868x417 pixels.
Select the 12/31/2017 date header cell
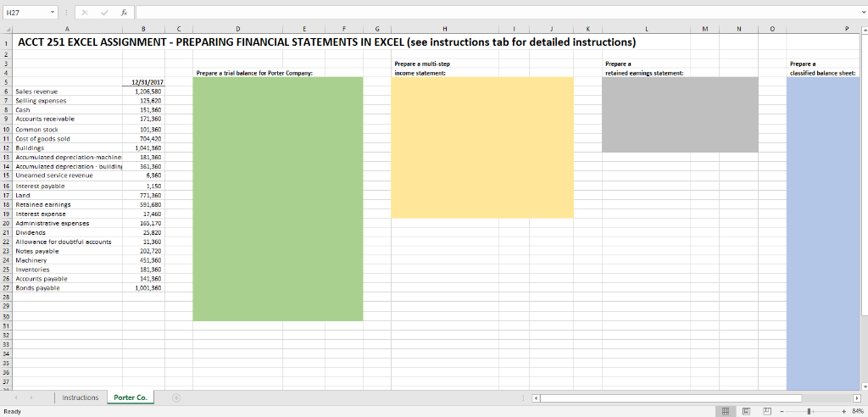(143, 82)
